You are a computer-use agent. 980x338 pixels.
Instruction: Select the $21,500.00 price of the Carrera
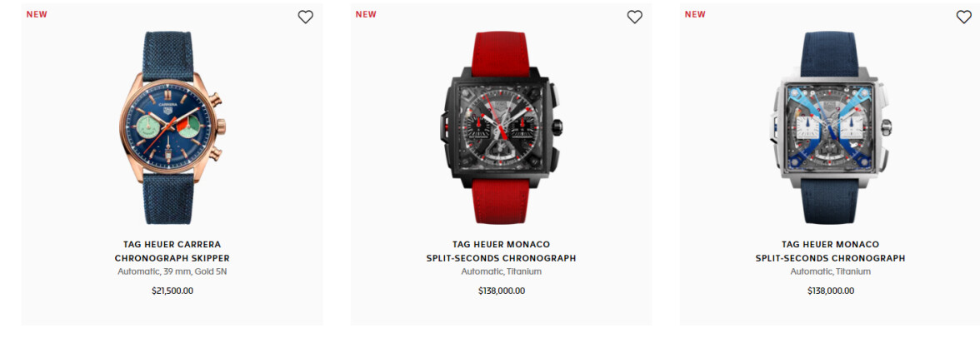pyautogui.click(x=172, y=291)
